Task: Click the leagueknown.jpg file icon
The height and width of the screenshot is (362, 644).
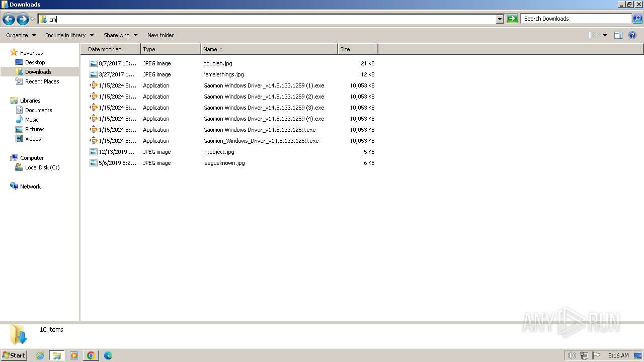Action: point(93,163)
